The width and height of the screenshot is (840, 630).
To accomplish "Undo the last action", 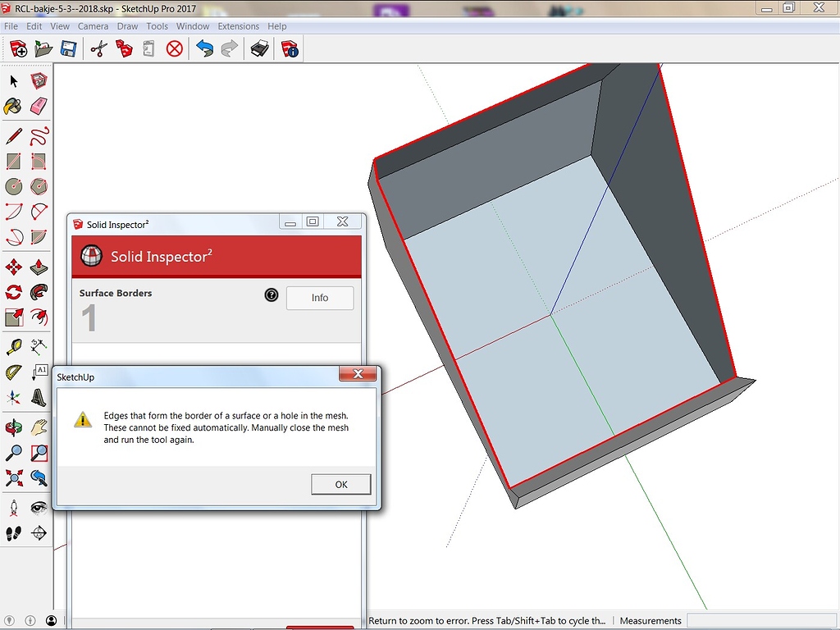I will pyautogui.click(x=204, y=49).
